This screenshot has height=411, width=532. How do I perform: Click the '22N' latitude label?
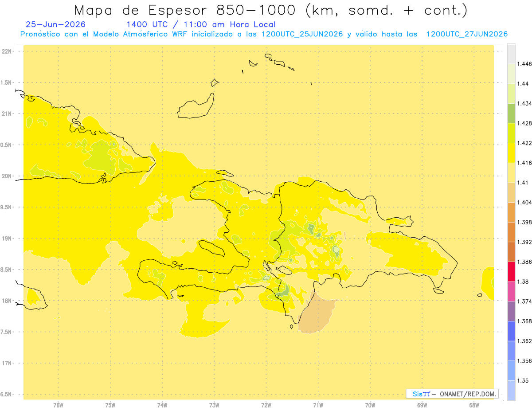coord(7,51)
